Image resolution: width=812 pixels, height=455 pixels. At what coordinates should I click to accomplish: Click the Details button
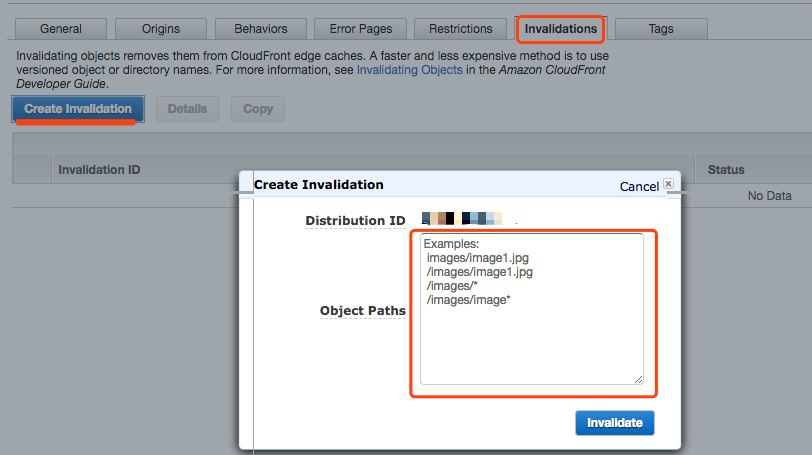click(x=187, y=109)
